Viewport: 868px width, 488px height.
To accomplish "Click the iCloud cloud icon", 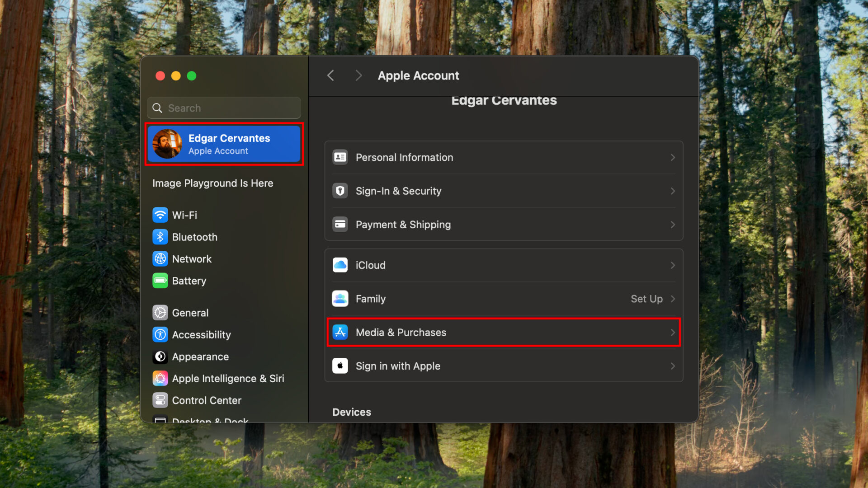I will tap(340, 265).
